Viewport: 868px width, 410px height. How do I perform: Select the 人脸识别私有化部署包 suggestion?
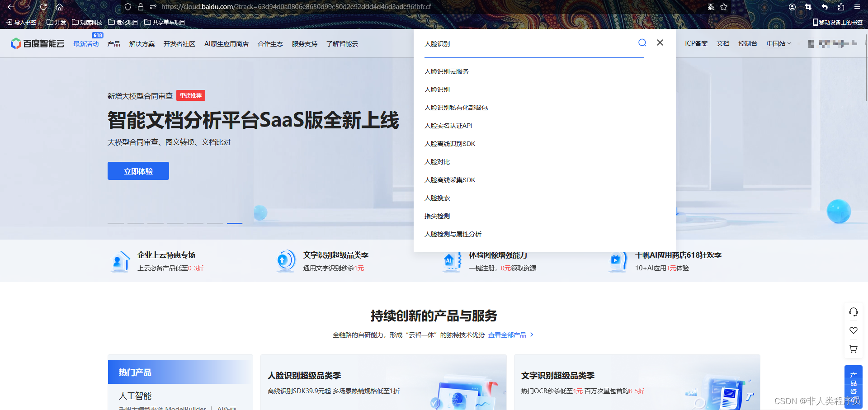click(x=456, y=108)
